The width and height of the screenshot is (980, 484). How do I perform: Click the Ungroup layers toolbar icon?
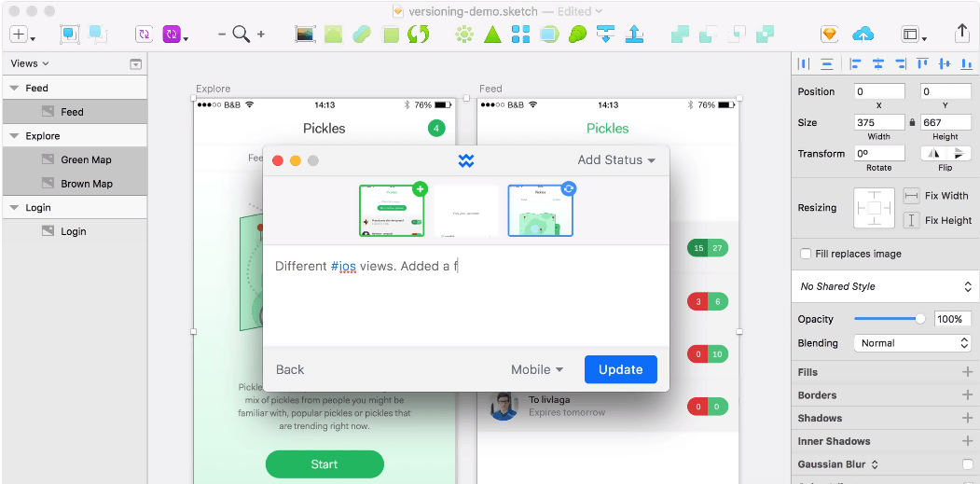[x=97, y=35]
